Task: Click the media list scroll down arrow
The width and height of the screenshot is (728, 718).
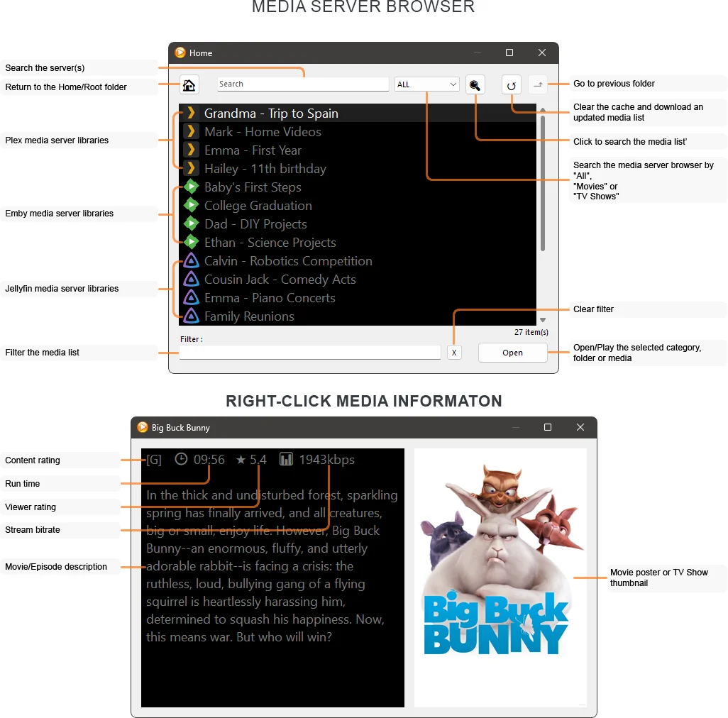Action: (542, 320)
